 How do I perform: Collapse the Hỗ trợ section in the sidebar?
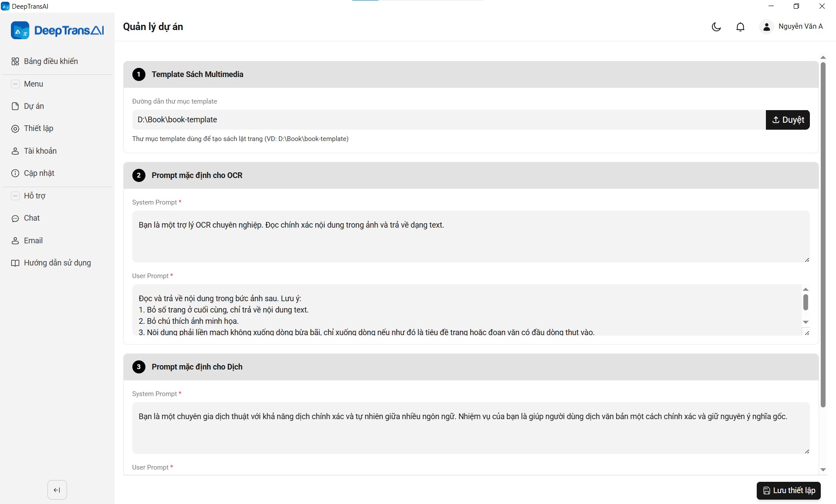tap(15, 196)
